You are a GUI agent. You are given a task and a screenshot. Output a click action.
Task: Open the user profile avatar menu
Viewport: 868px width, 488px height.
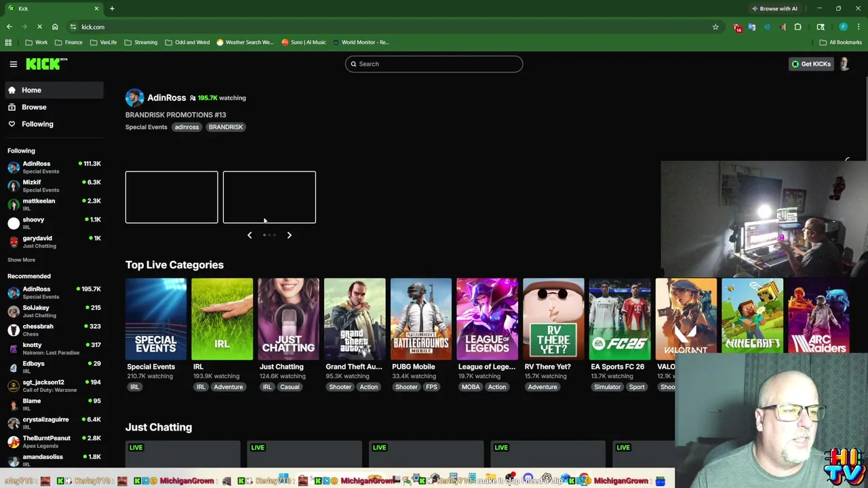click(844, 64)
